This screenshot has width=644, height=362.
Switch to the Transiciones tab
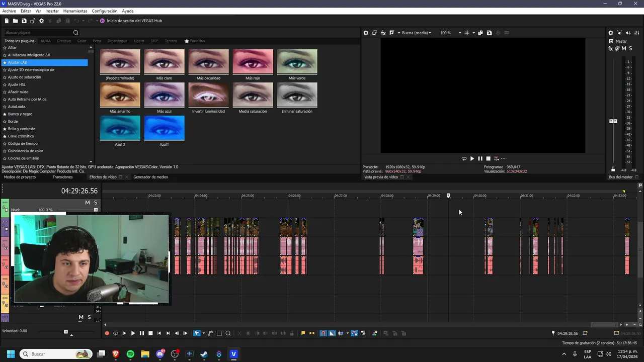pyautogui.click(x=62, y=177)
